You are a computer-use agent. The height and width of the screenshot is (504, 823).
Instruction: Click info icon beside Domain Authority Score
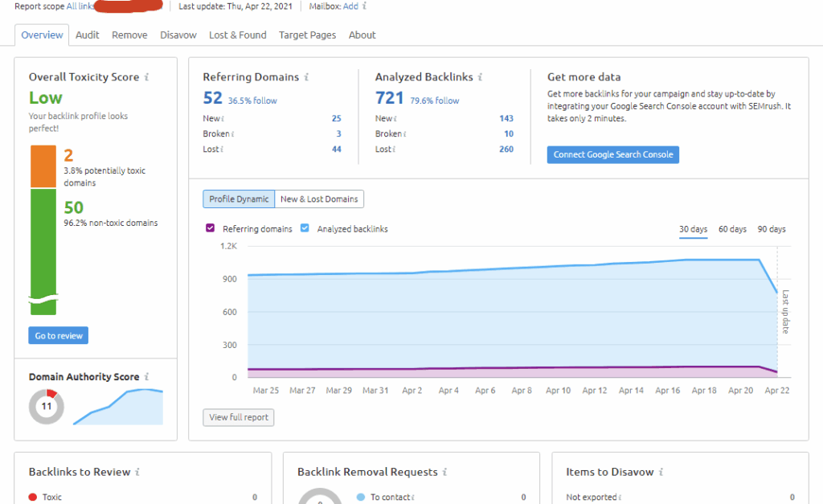(x=147, y=377)
